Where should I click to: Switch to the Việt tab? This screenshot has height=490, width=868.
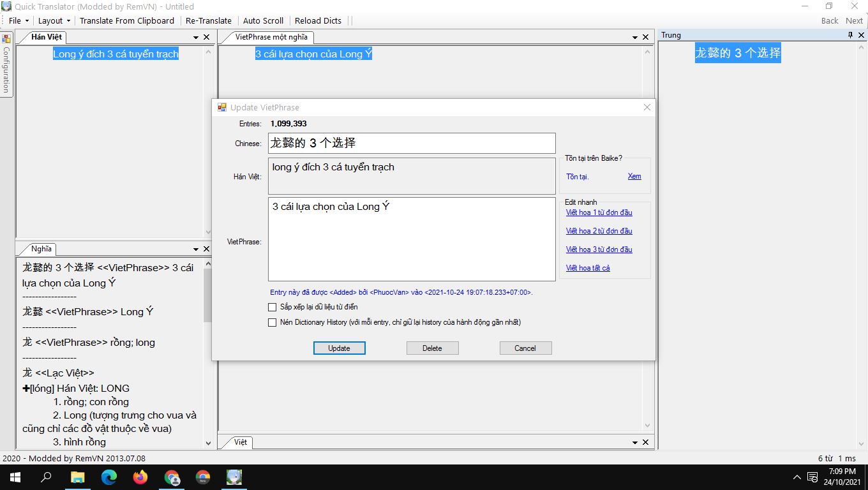coord(241,442)
